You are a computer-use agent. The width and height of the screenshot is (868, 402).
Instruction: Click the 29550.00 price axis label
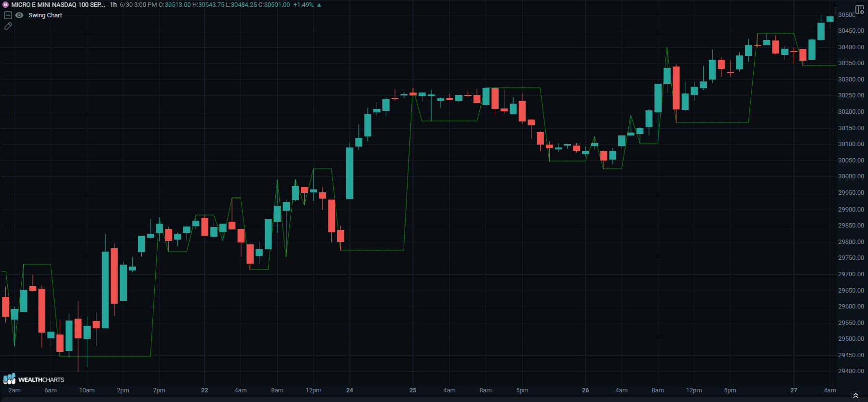[851, 323]
